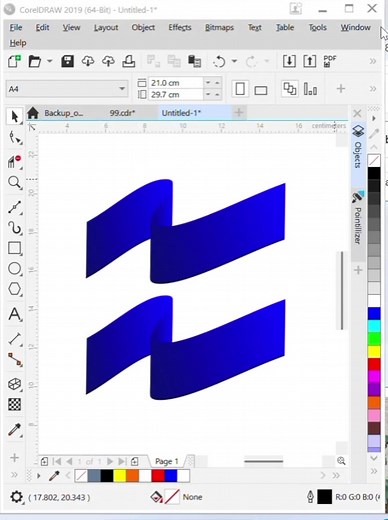388x520 pixels.
Task: Expand document palette options arrow
Action: point(39,476)
